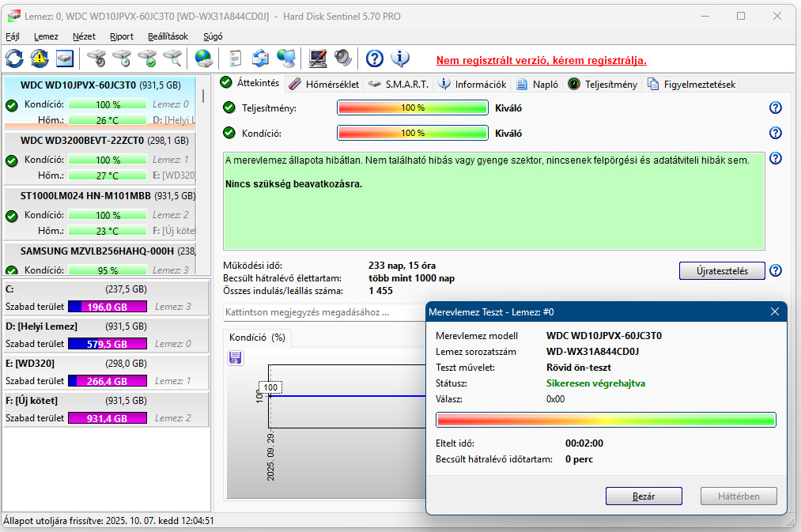Click the floppy save icon in chart
Screen dimensions: 801x532
click(236, 358)
